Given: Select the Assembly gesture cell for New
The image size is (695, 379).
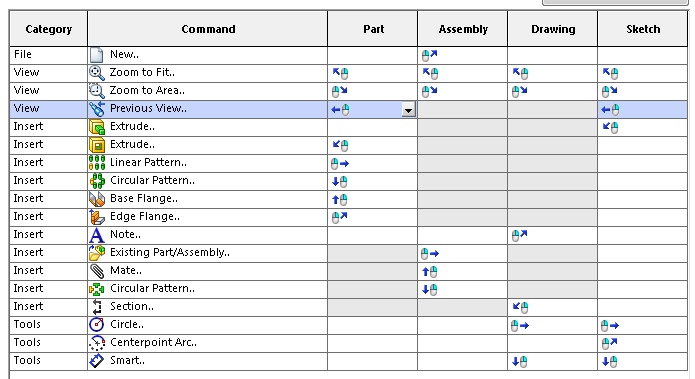Looking at the screenshot, I should click(462, 55).
